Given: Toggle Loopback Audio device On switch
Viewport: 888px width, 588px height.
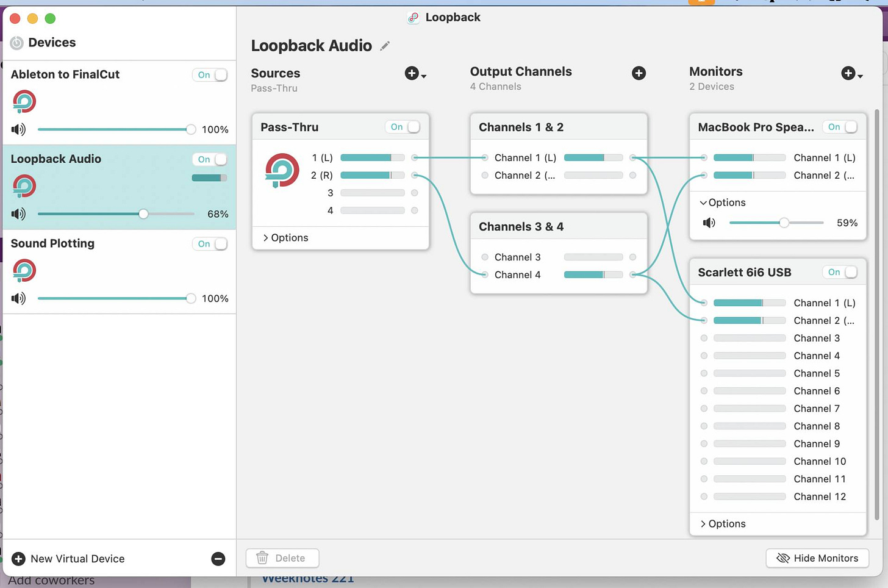Looking at the screenshot, I should [210, 159].
